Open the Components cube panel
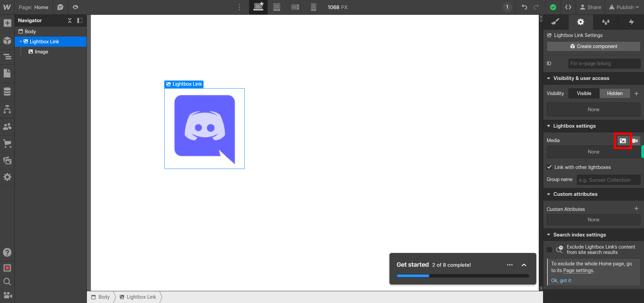The height and width of the screenshot is (303, 644). tap(7, 41)
